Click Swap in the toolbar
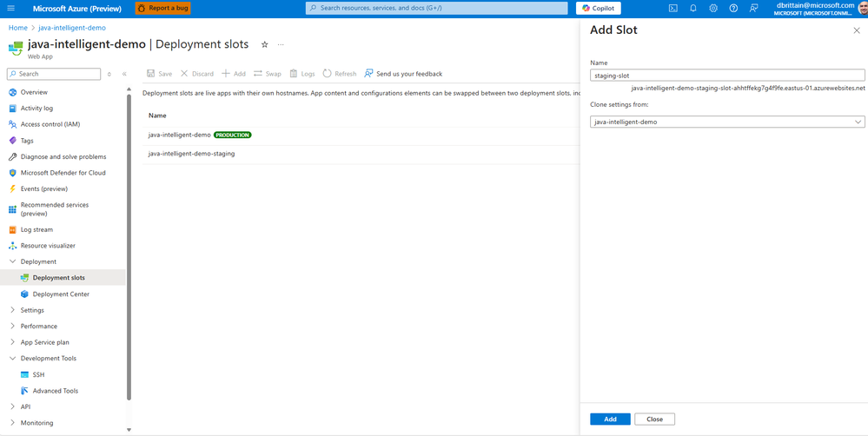 [x=268, y=74]
